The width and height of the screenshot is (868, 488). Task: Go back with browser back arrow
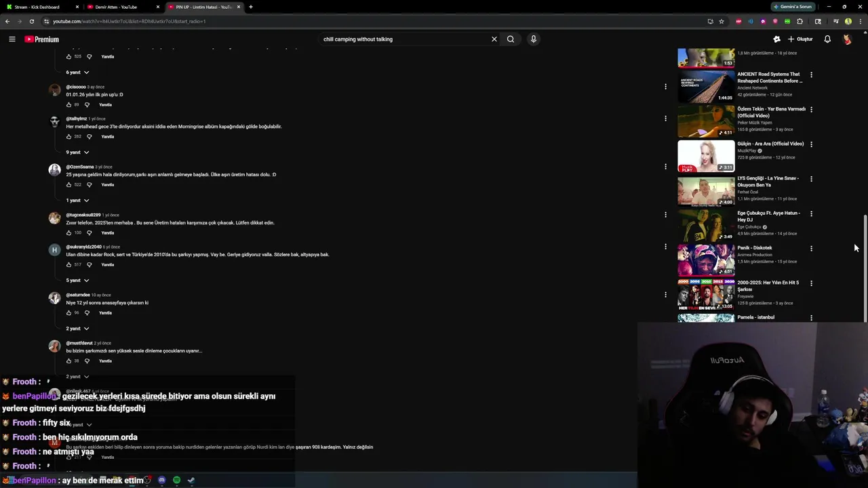pyautogui.click(x=7, y=21)
